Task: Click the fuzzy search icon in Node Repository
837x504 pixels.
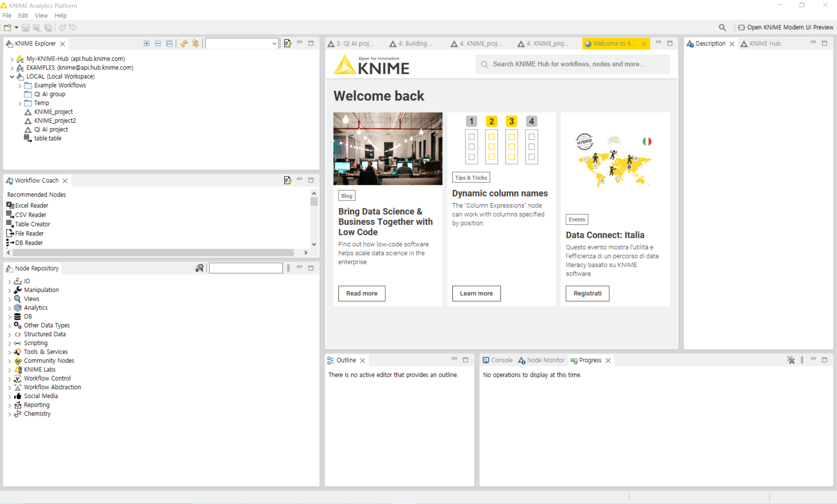Action: coord(199,268)
